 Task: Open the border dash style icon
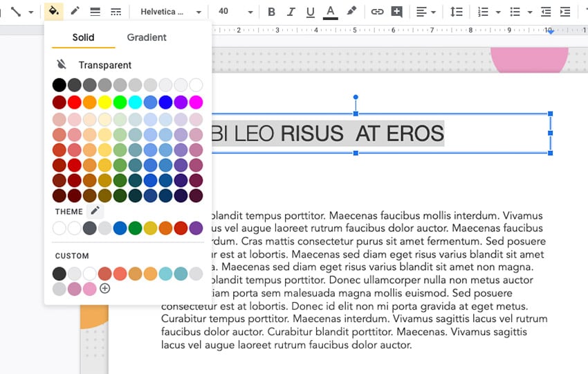[116, 12]
